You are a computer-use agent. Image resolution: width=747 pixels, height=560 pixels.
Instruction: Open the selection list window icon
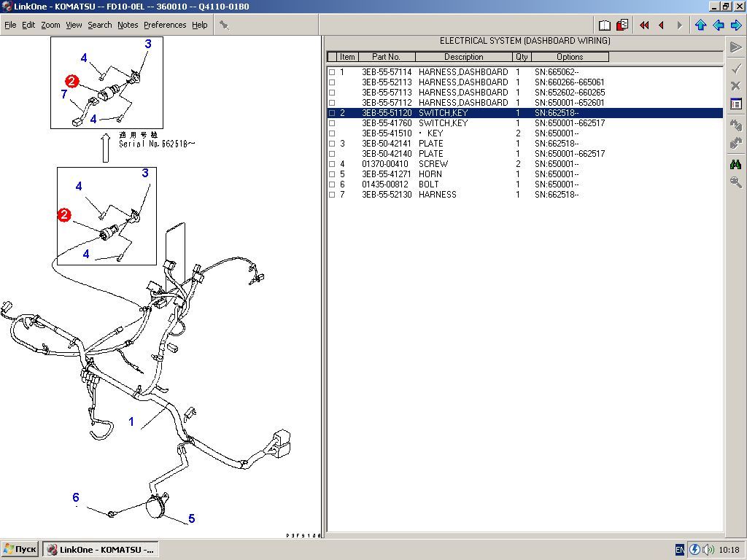coord(735,104)
